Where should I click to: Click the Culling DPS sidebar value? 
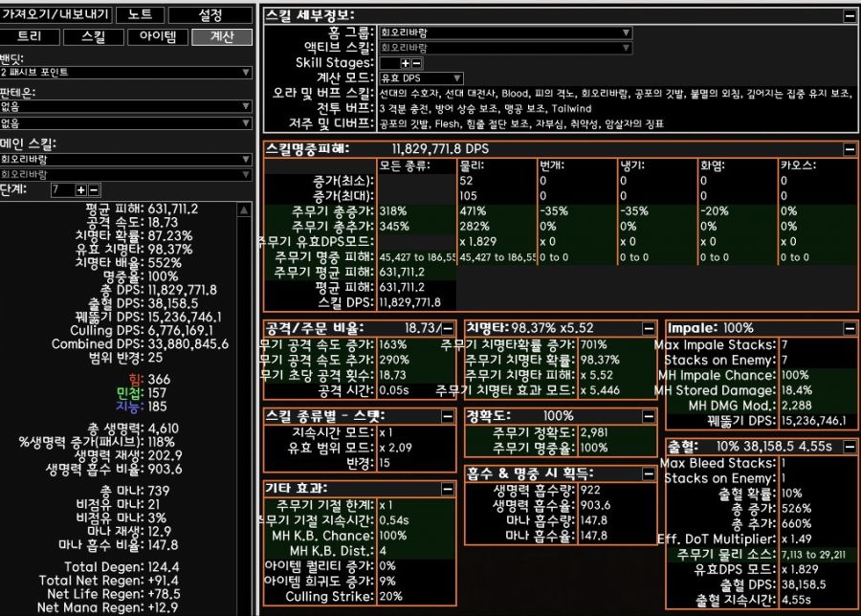181,331
